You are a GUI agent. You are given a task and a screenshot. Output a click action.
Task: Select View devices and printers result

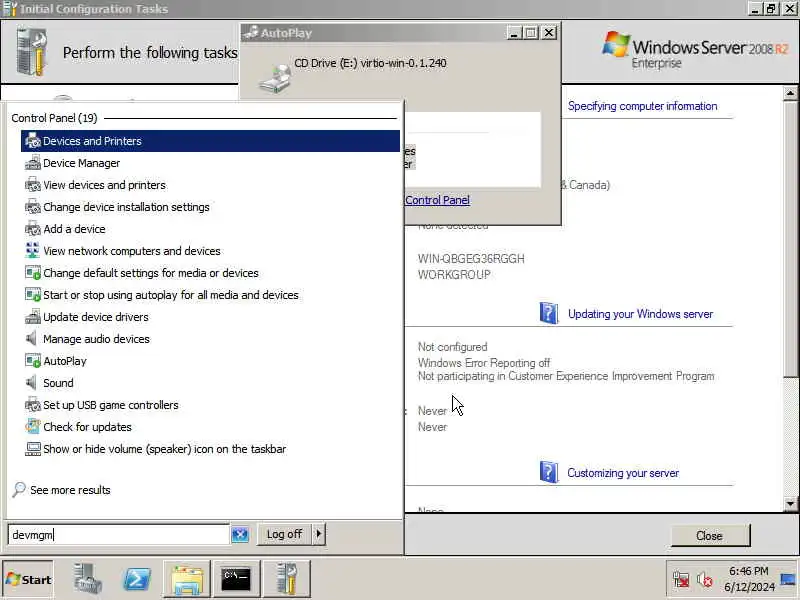pos(104,185)
